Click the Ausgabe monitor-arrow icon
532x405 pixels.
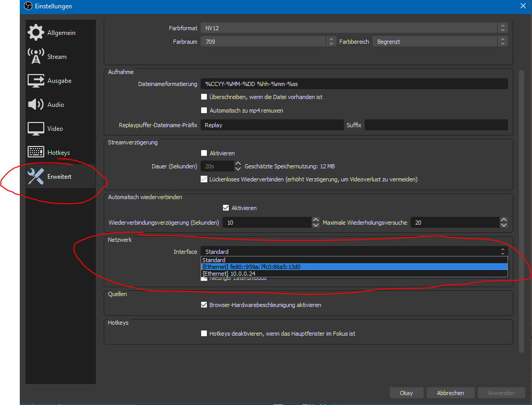point(35,80)
